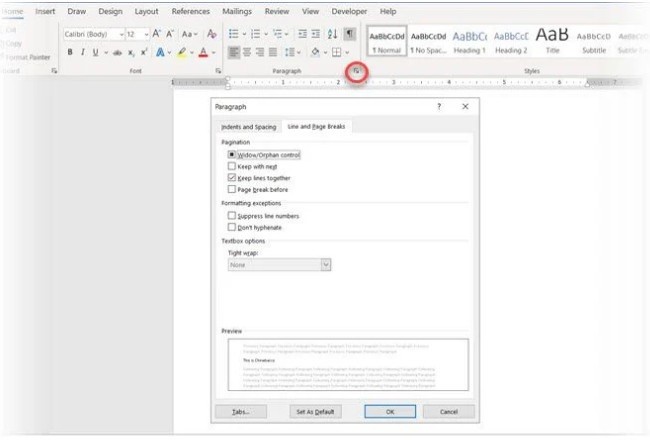The height and width of the screenshot is (440, 650).
Task: Open the References ribbon tab
Action: tap(191, 11)
